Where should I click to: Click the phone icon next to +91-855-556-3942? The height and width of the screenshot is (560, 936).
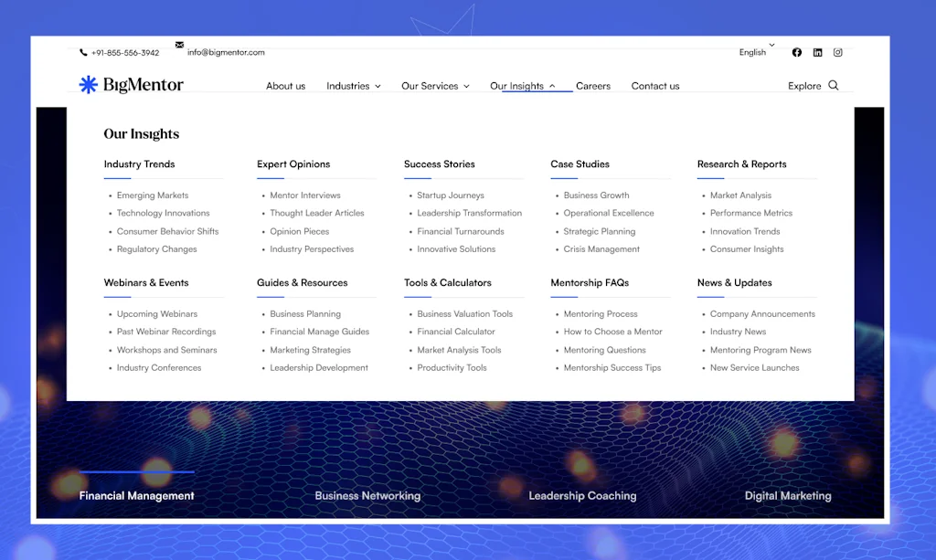82,52
